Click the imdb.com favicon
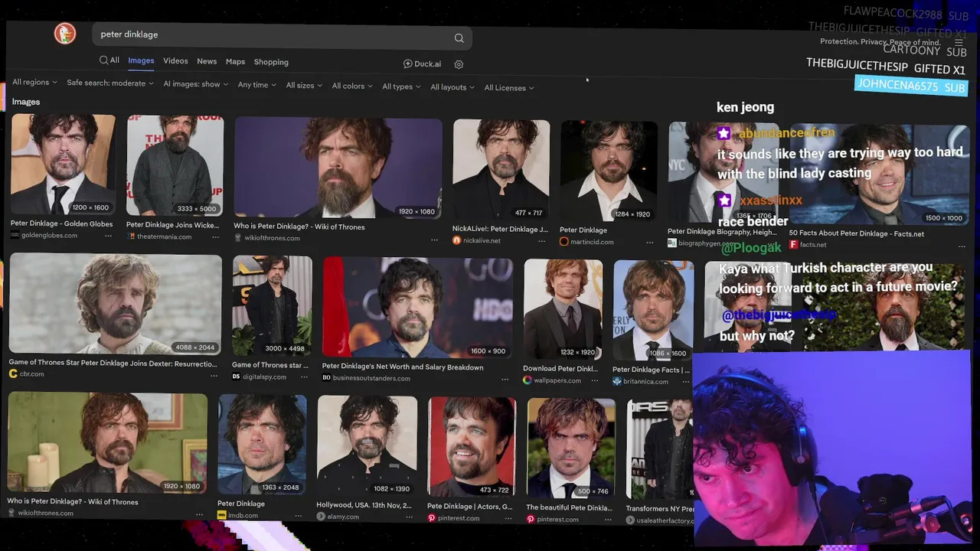The image size is (980, 551). [222, 516]
